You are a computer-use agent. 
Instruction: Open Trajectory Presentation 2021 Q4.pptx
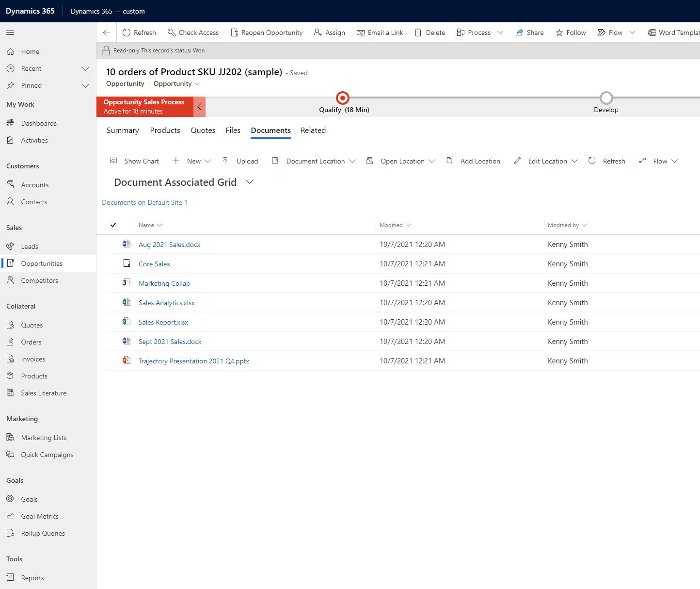194,361
